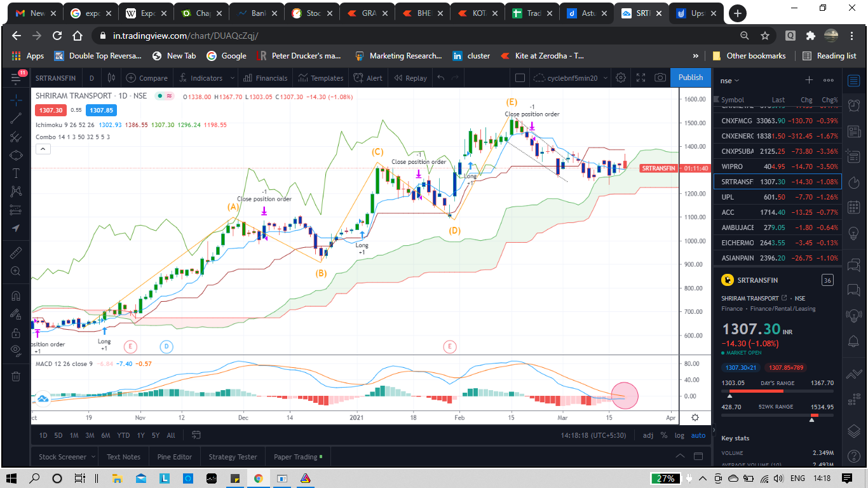The image size is (868, 488).
Task: Select CNXFMCG row in watchlist
Action: tap(778, 121)
